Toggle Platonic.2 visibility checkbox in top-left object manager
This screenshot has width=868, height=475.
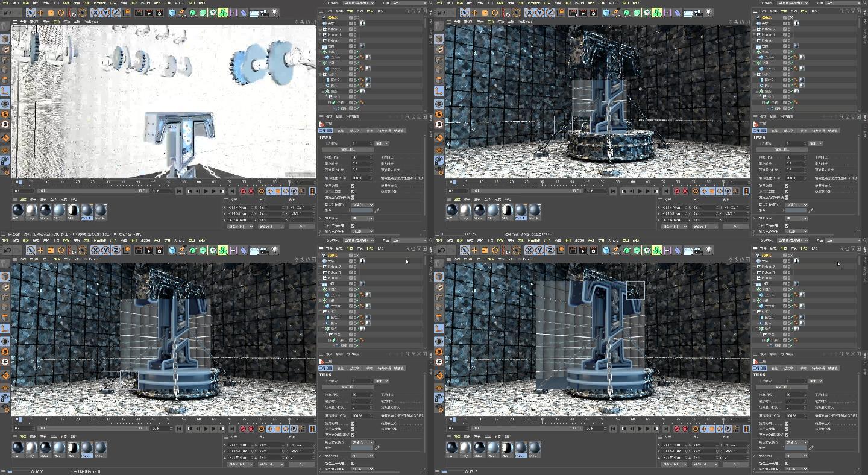tap(351, 29)
